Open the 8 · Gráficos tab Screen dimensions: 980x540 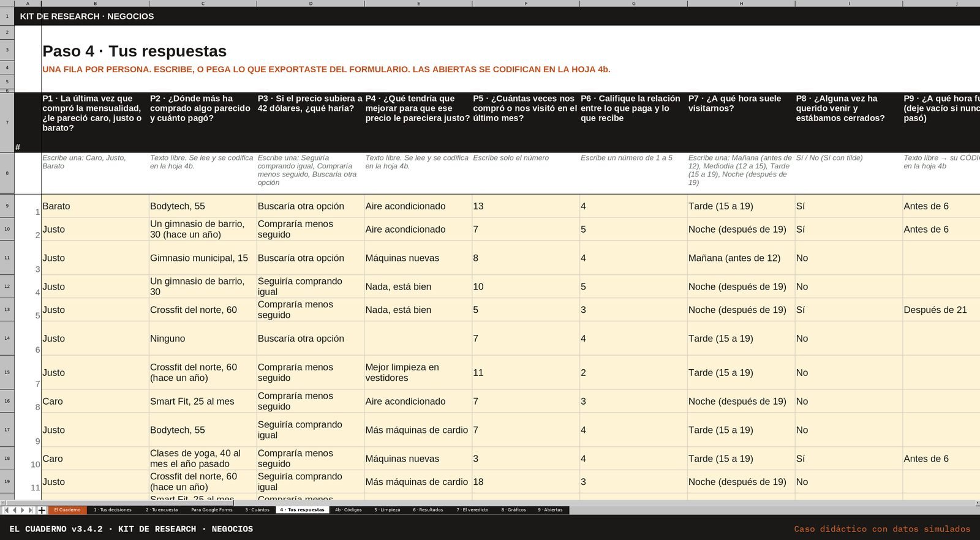[514, 510]
